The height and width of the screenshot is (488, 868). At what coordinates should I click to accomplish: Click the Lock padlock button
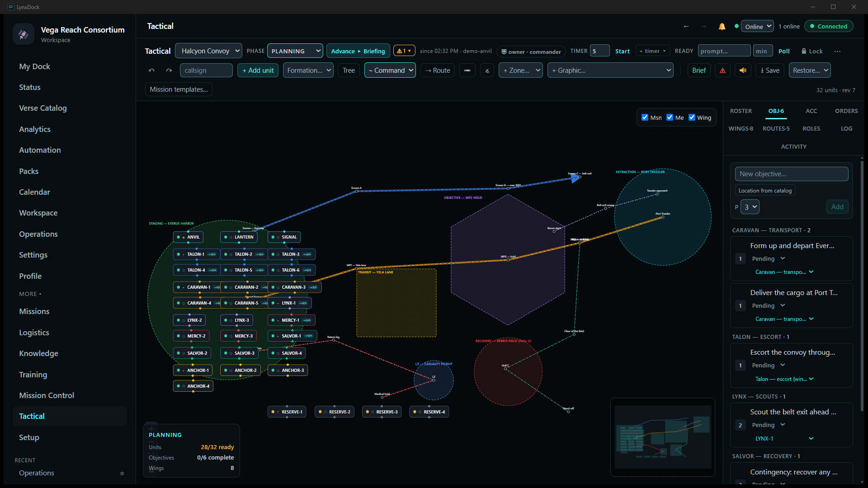pyautogui.click(x=812, y=51)
